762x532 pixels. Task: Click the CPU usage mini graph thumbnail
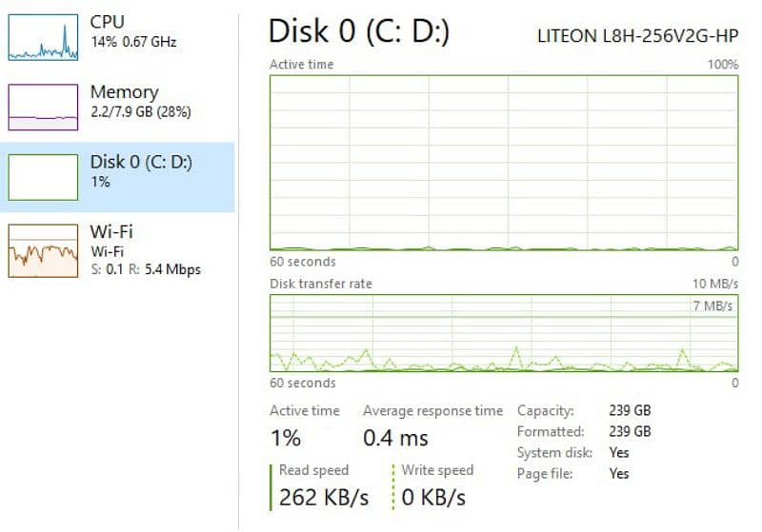43,37
